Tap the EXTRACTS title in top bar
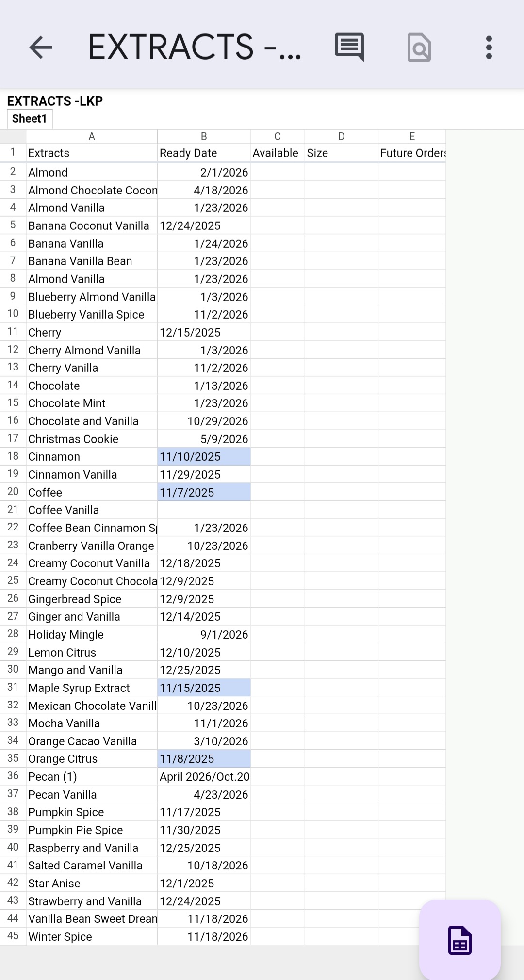 pyautogui.click(x=194, y=48)
